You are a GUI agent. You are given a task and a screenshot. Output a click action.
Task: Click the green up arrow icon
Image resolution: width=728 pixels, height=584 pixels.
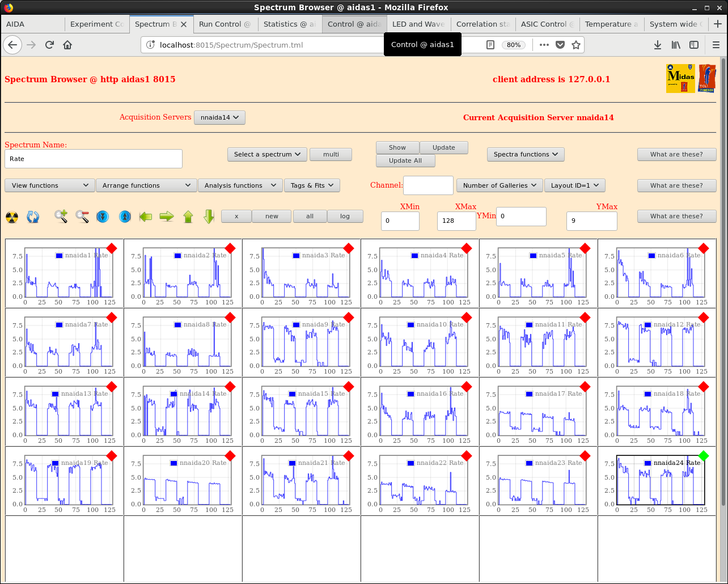coord(188,217)
